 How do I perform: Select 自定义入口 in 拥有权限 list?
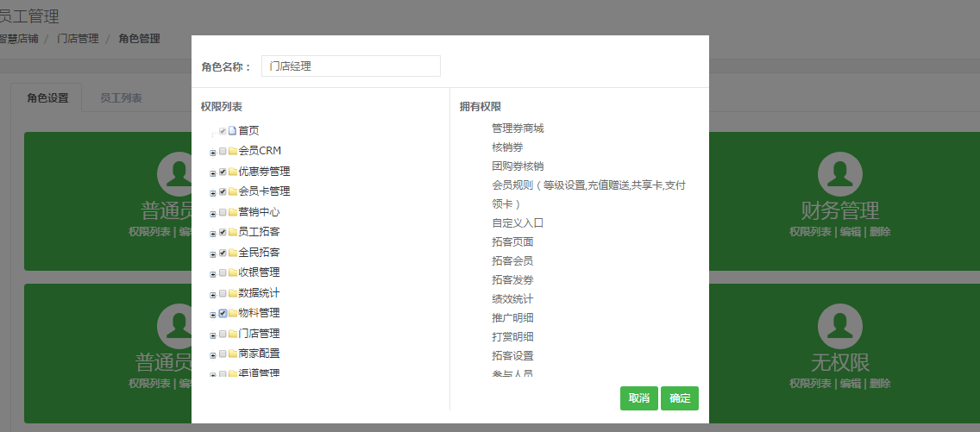[x=518, y=222]
